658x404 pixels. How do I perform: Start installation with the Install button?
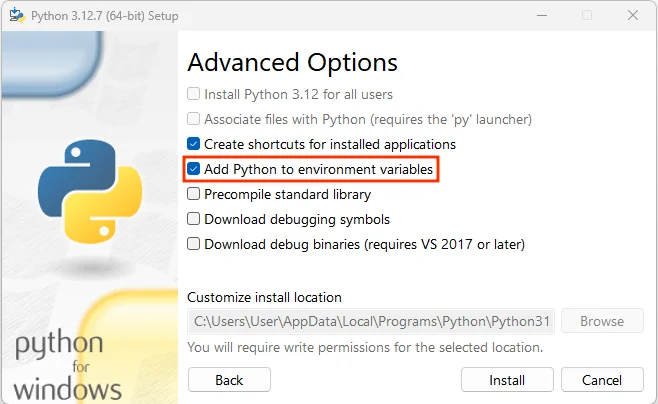point(507,380)
